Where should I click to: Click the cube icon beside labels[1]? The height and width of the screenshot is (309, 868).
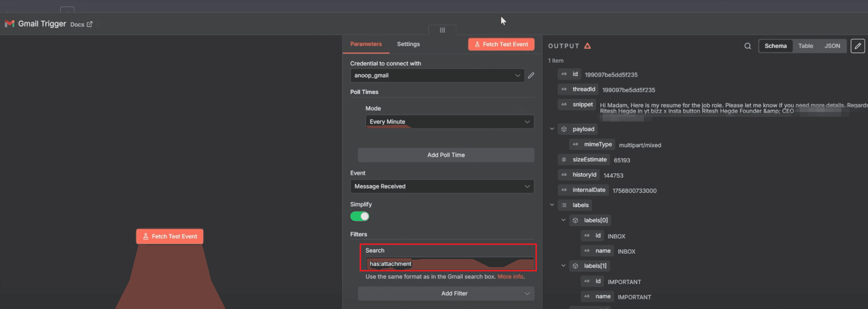[575, 266]
